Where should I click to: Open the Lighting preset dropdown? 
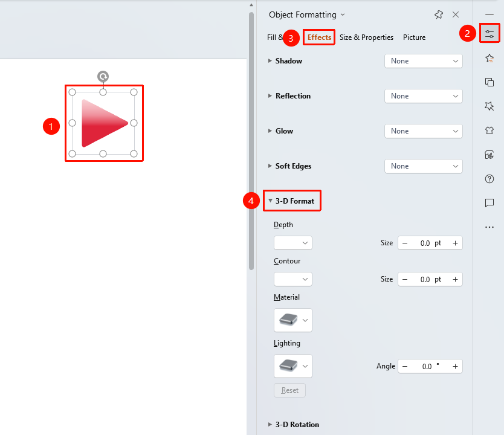[x=293, y=366]
